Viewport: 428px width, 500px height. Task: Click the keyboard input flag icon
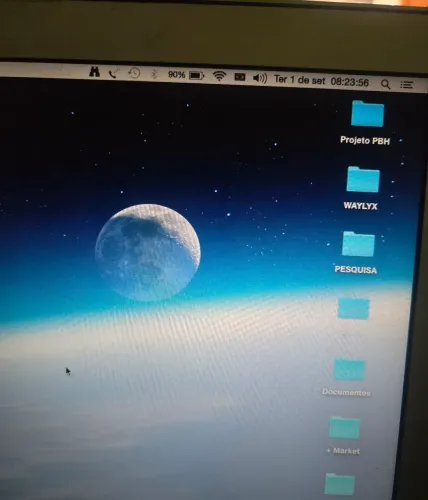tap(240, 77)
